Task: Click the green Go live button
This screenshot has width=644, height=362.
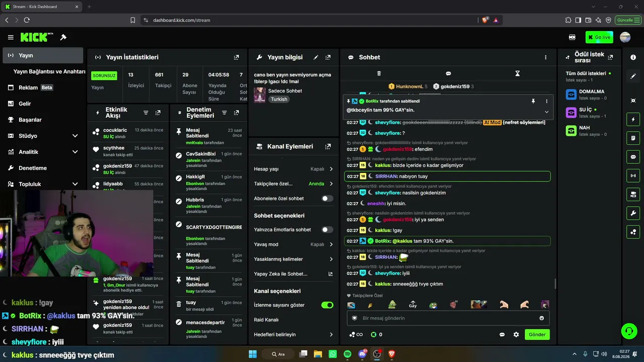Action: [x=599, y=37]
